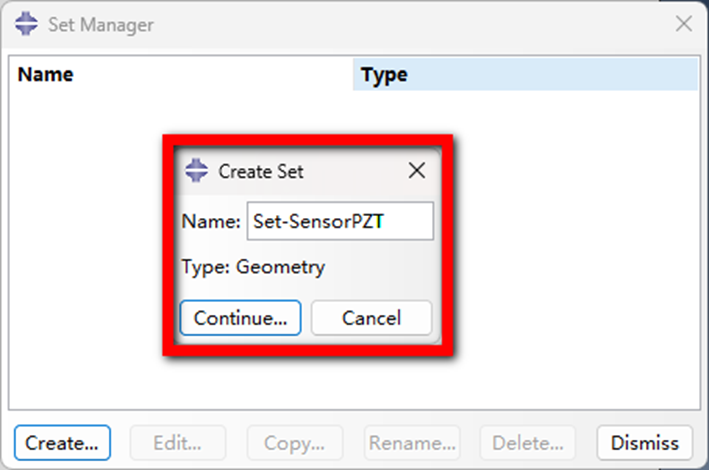
Task: Close the Set Manager window
Action: (684, 24)
